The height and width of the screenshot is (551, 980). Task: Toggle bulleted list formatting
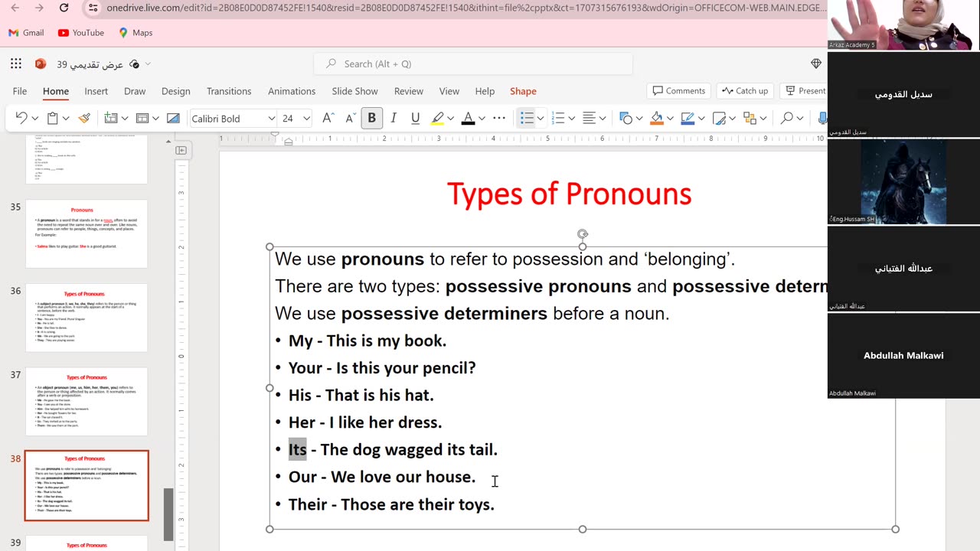pos(527,119)
